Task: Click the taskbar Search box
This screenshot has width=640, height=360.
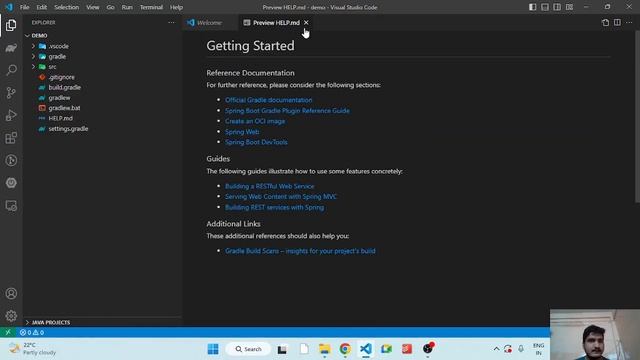Action: pos(248,349)
